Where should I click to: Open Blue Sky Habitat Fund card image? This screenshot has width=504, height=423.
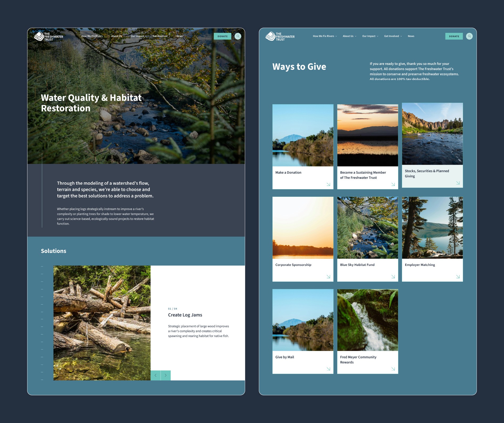(x=367, y=228)
